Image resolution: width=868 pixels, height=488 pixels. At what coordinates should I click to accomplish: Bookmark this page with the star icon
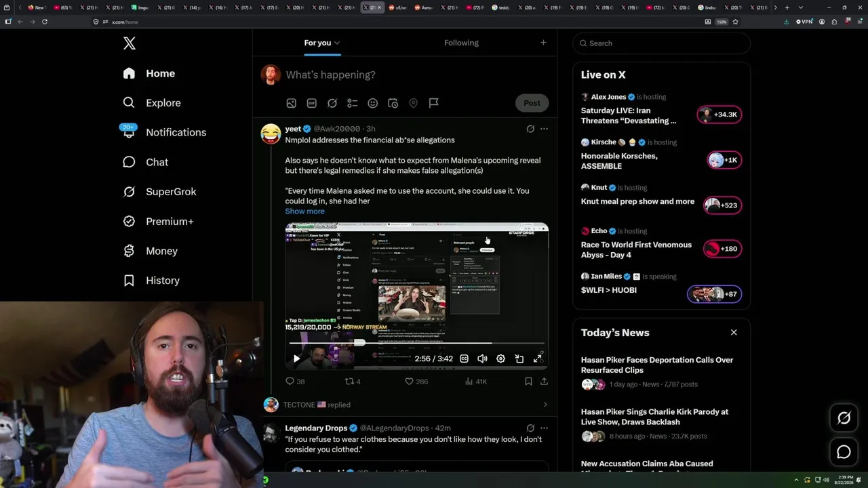tap(735, 22)
